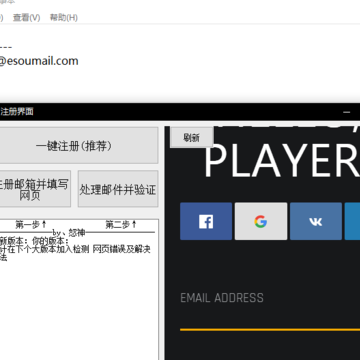Click the 处理邮件并验证 button
This screenshot has height=360, width=360.
coord(118,189)
